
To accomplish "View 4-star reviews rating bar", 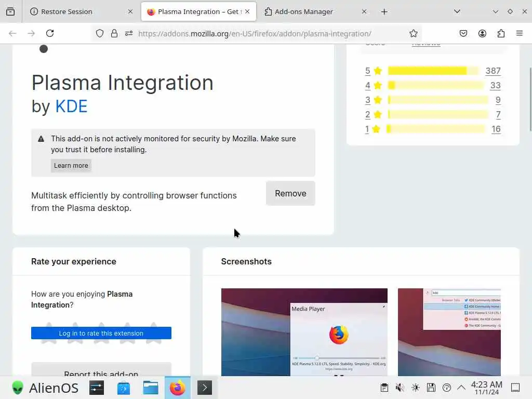I will click(436, 85).
